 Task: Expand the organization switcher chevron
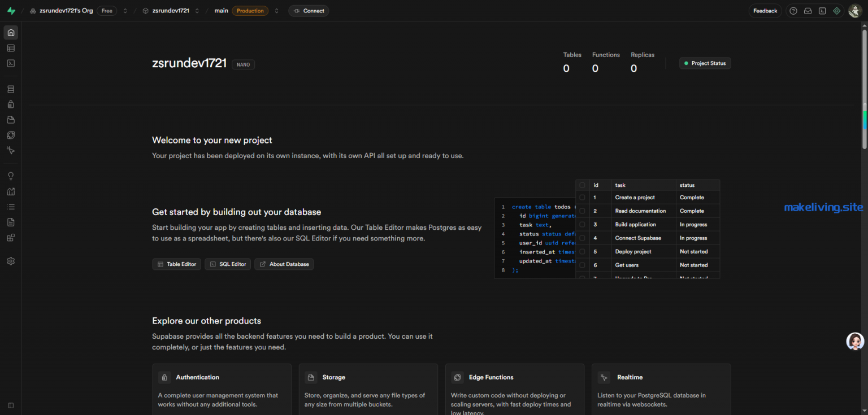coord(125,11)
